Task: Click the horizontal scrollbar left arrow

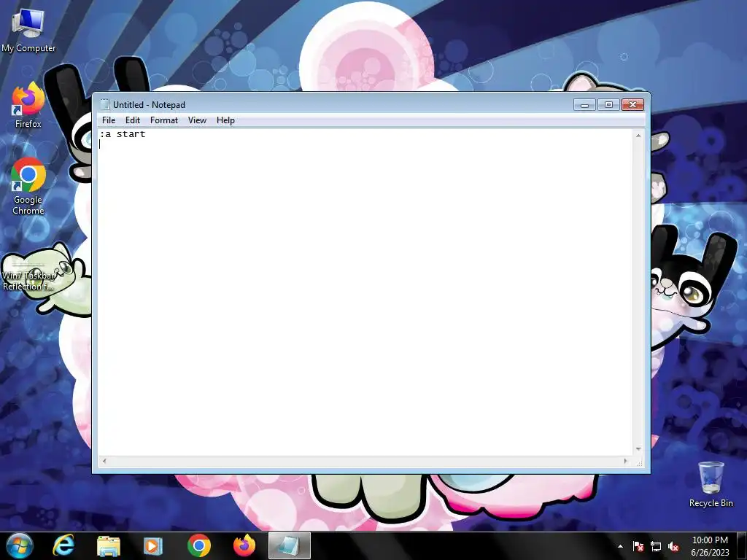Action: (104, 461)
